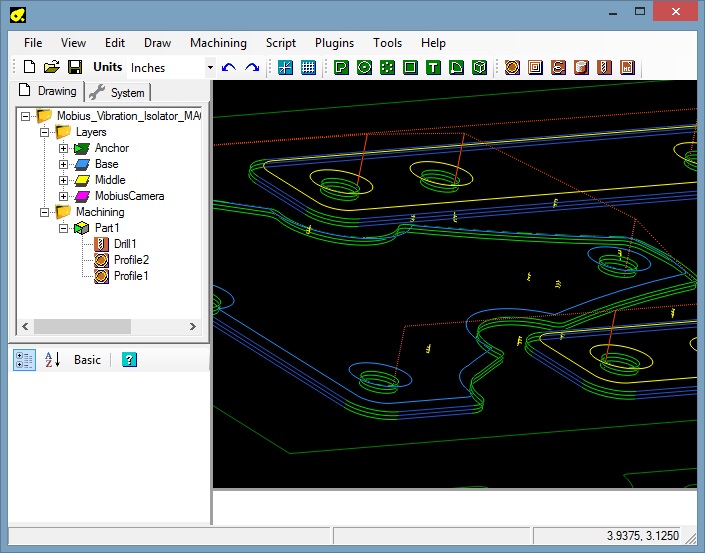Click the Undo arrow
The width and height of the screenshot is (705, 553).
point(229,68)
